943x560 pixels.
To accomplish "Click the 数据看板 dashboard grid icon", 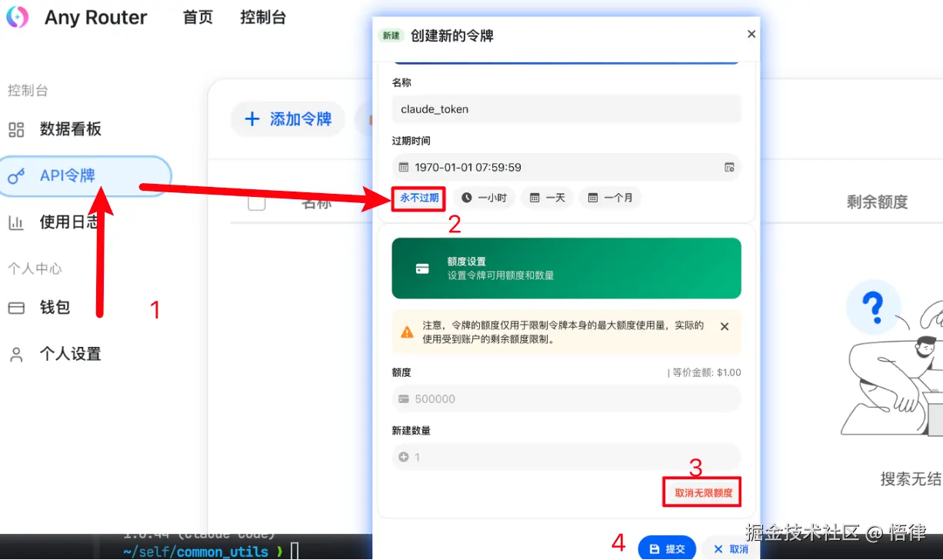I will (16, 129).
